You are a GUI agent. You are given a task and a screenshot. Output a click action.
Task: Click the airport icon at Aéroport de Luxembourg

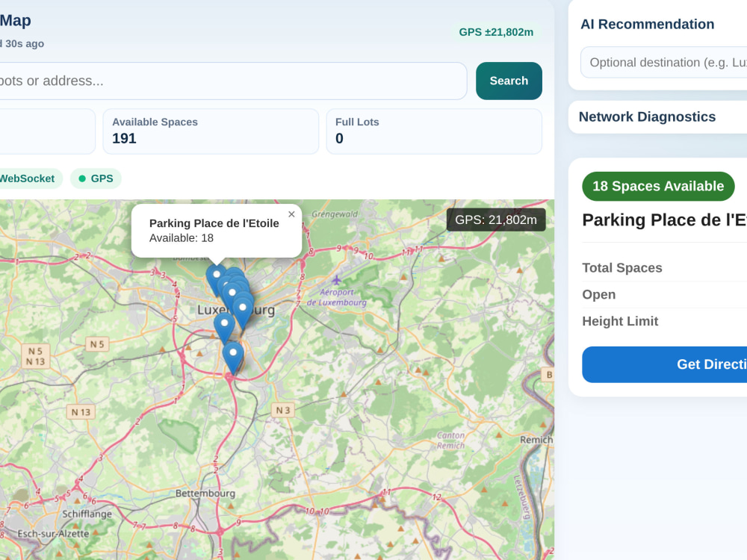pos(336,280)
